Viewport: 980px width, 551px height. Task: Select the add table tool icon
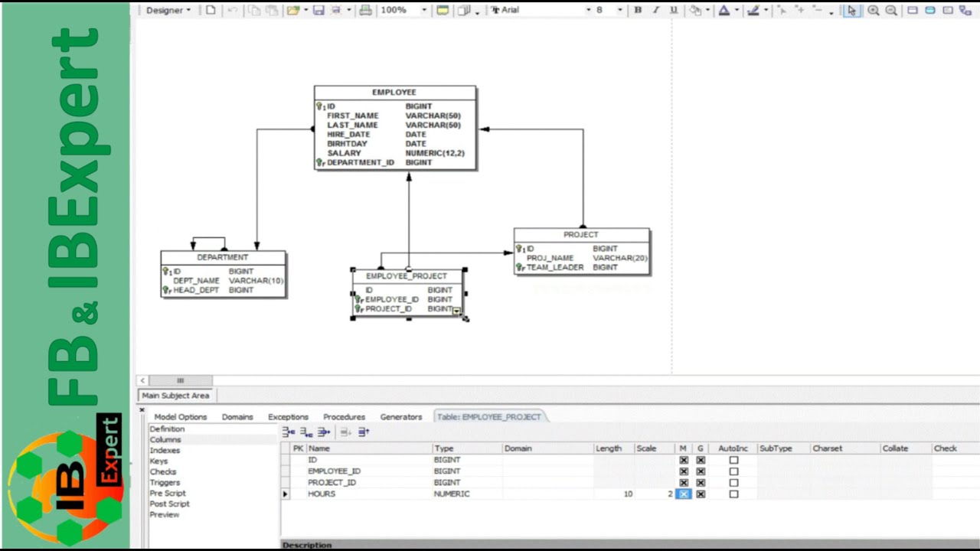tap(912, 10)
